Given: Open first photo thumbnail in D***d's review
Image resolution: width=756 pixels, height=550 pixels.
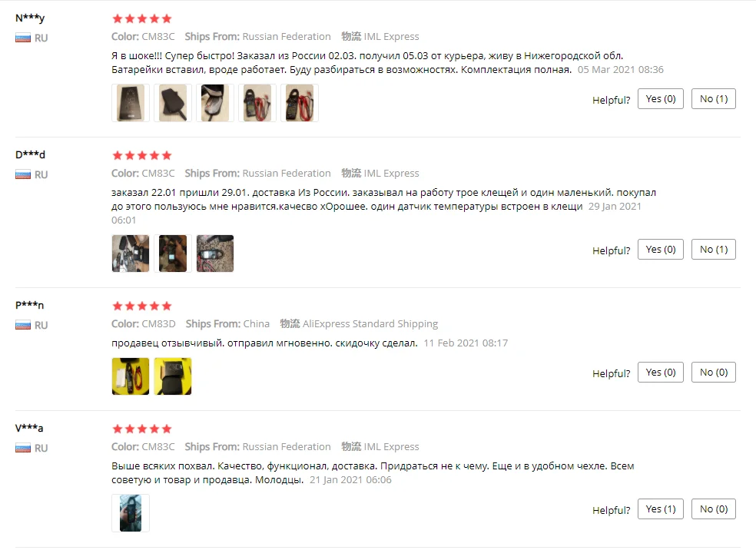Looking at the screenshot, I should pos(131,253).
